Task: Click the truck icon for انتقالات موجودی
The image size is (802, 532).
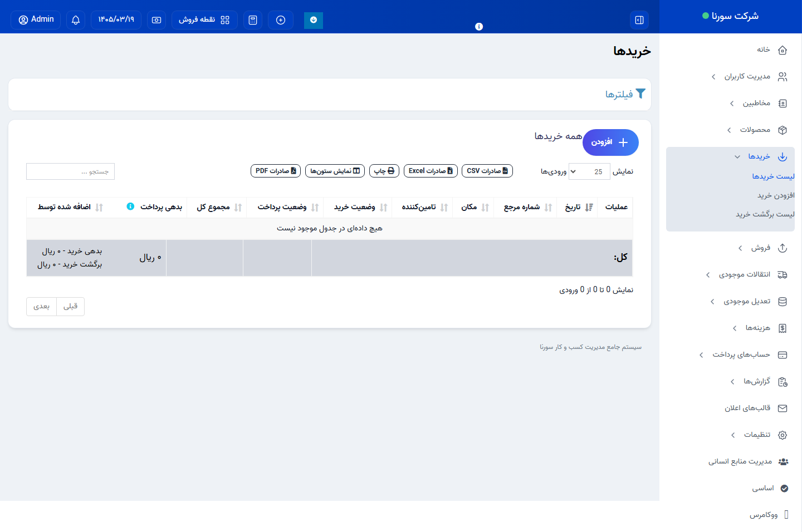Action: coord(783,275)
